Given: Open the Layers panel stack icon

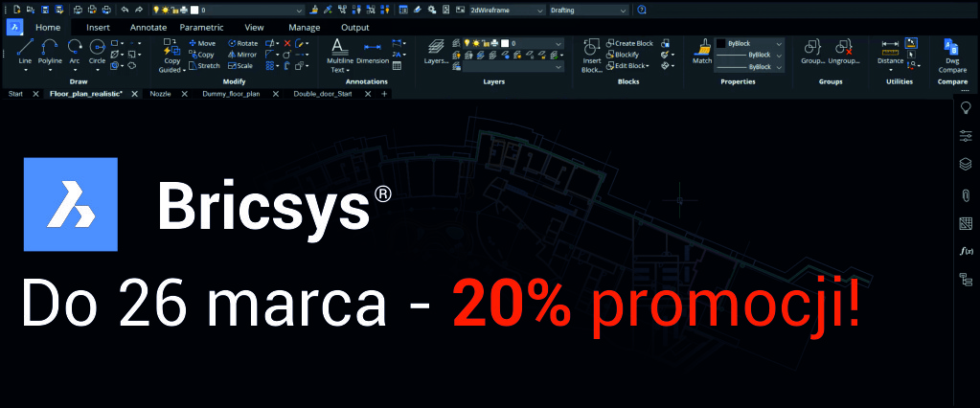Looking at the screenshot, I should point(436,48).
